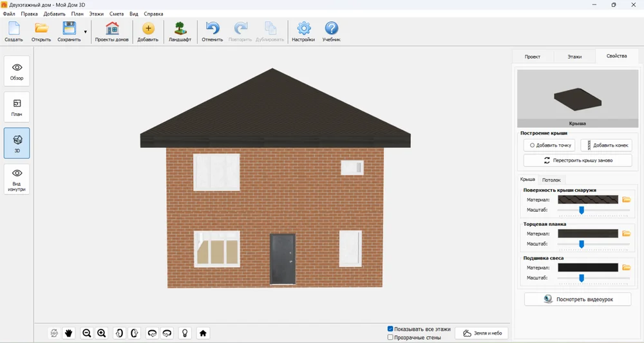Enable Прозрачные стены checkbox
The image size is (644, 343).
390,337
